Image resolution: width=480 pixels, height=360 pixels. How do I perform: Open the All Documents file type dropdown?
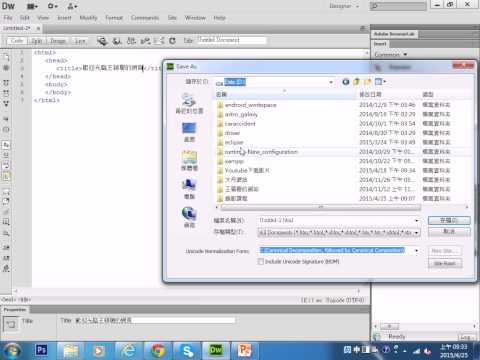339,232
